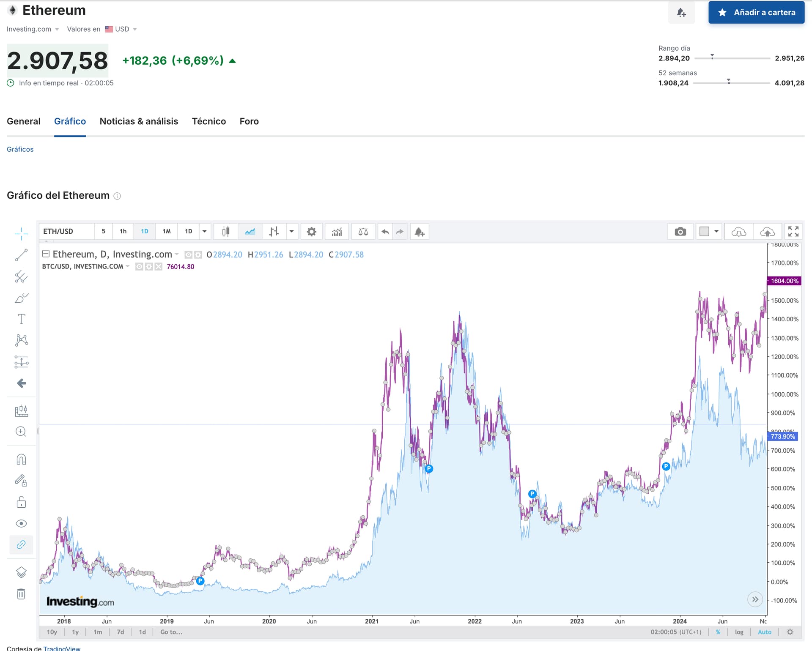
Task: Open compare symbols scales icon
Action: 363,232
